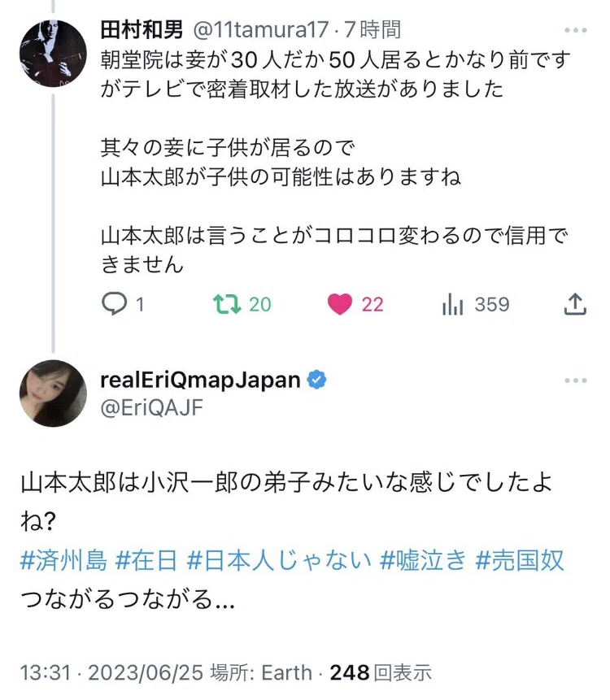Open the #嘘泣き hashtag link
610x700 pixels.
[x=423, y=561]
